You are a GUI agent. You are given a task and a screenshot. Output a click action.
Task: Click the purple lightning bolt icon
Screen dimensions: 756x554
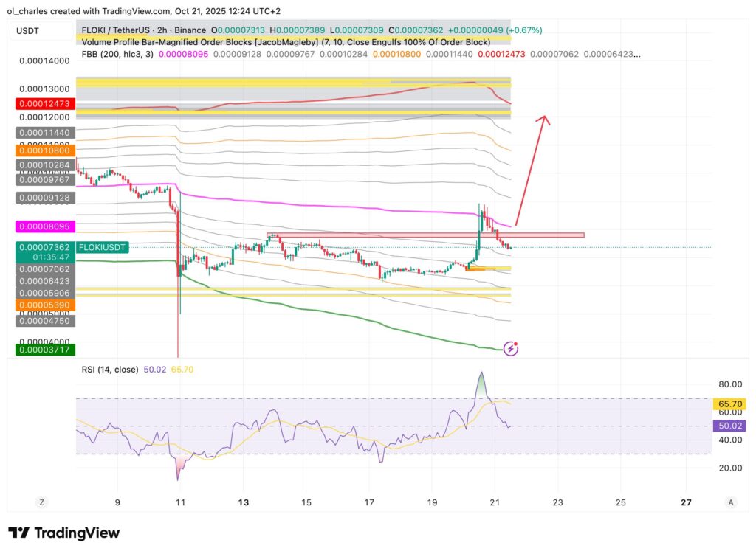click(510, 348)
